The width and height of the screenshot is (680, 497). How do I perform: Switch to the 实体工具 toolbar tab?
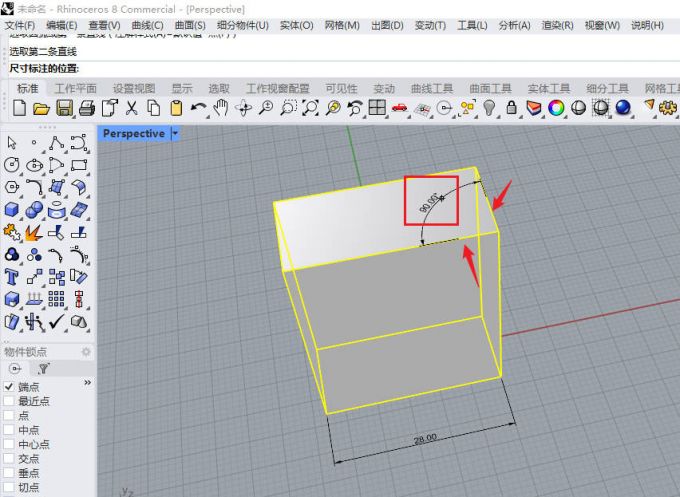[549, 88]
